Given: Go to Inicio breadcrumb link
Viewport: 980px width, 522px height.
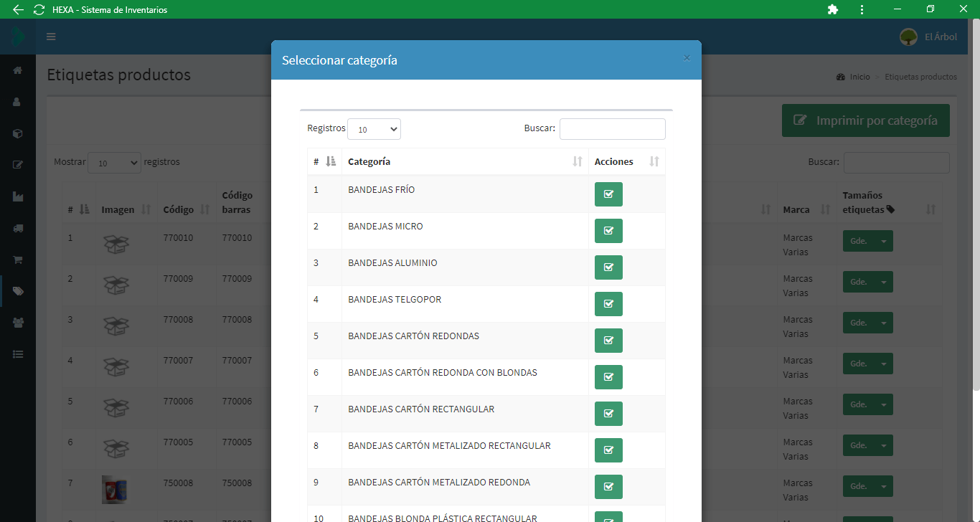Looking at the screenshot, I should tap(859, 77).
